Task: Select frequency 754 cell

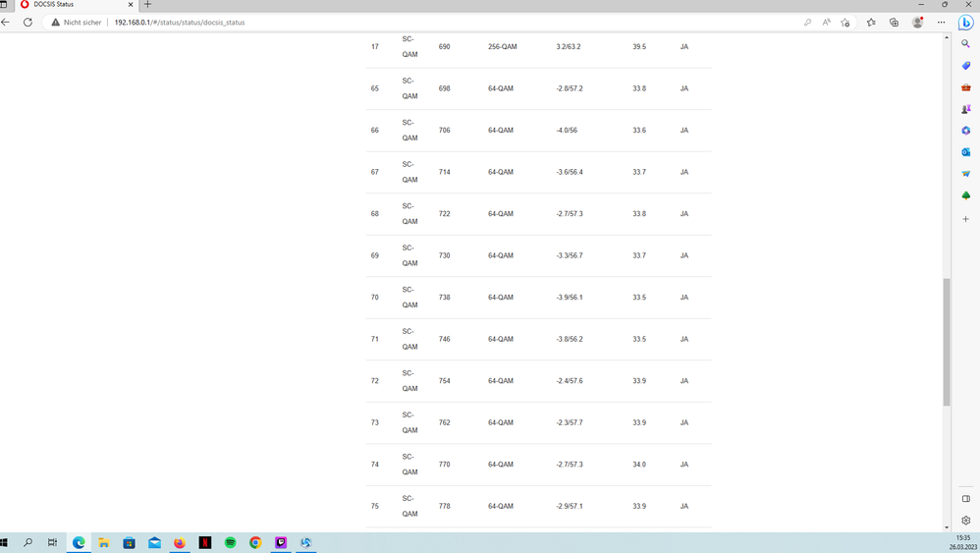Action: (445, 381)
